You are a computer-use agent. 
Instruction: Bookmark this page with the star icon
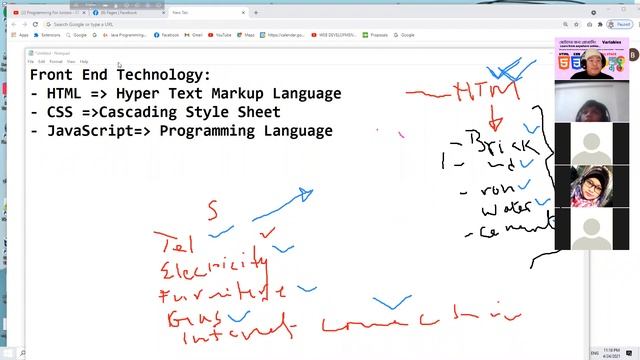(576, 24)
